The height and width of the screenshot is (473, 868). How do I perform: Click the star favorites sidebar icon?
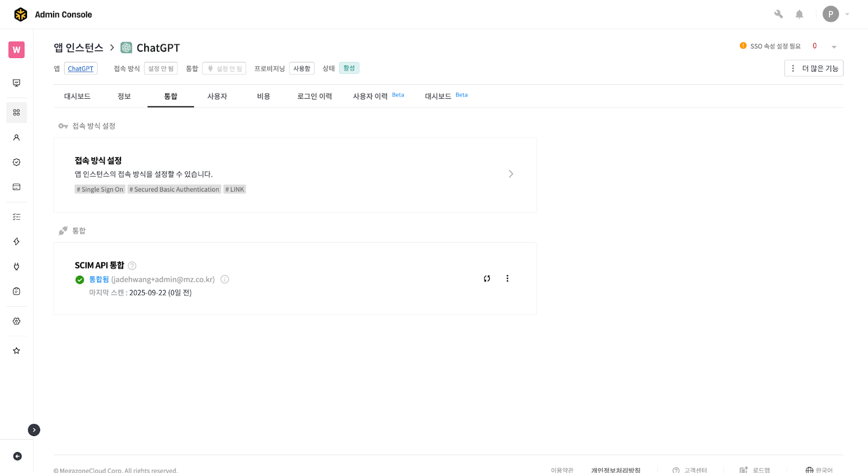16,350
